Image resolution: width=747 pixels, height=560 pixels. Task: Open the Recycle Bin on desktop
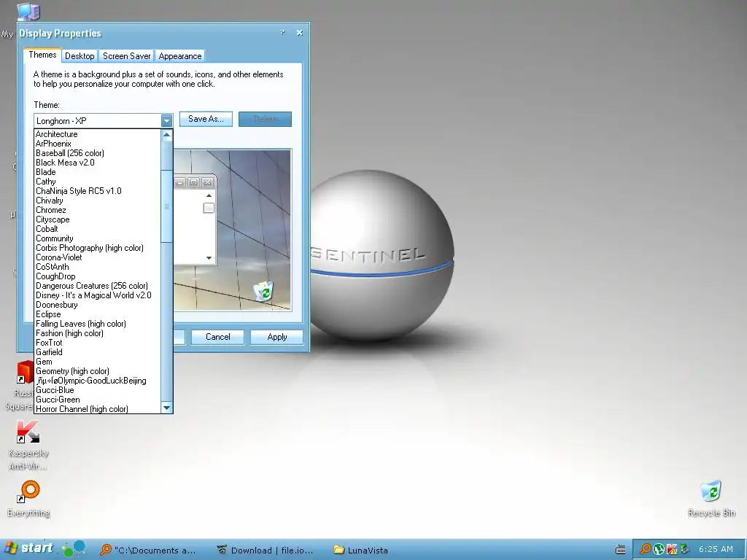tap(711, 491)
